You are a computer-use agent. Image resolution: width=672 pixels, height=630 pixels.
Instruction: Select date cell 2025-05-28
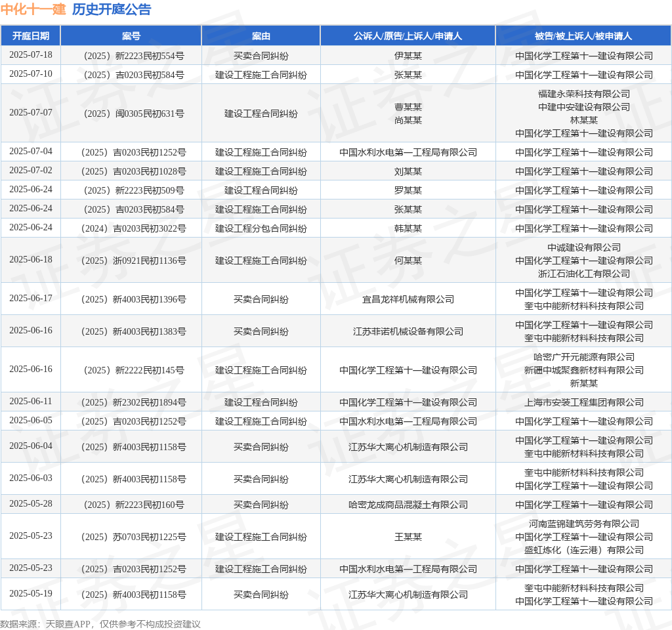31,503
